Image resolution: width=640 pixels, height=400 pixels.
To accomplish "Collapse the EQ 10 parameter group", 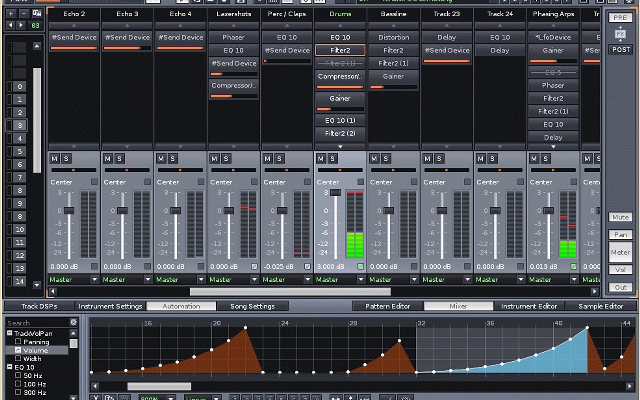I will tap(9, 367).
